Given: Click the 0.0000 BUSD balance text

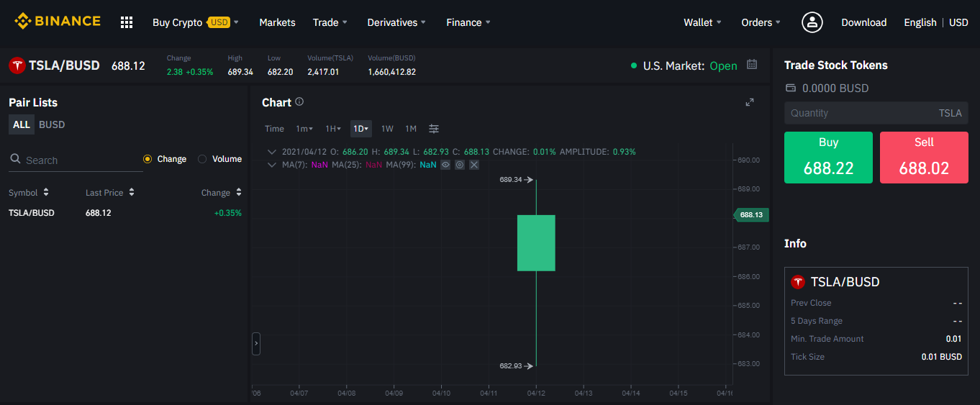Looking at the screenshot, I should [835, 88].
